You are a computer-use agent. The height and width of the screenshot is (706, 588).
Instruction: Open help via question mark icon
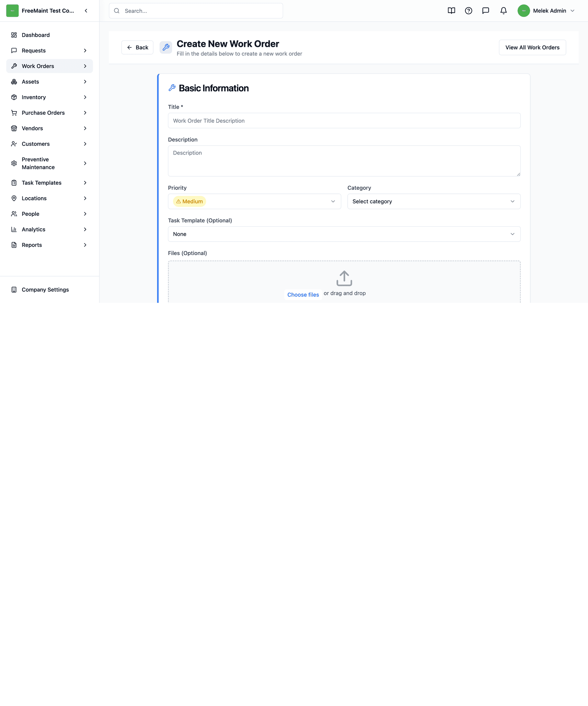[469, 11]
